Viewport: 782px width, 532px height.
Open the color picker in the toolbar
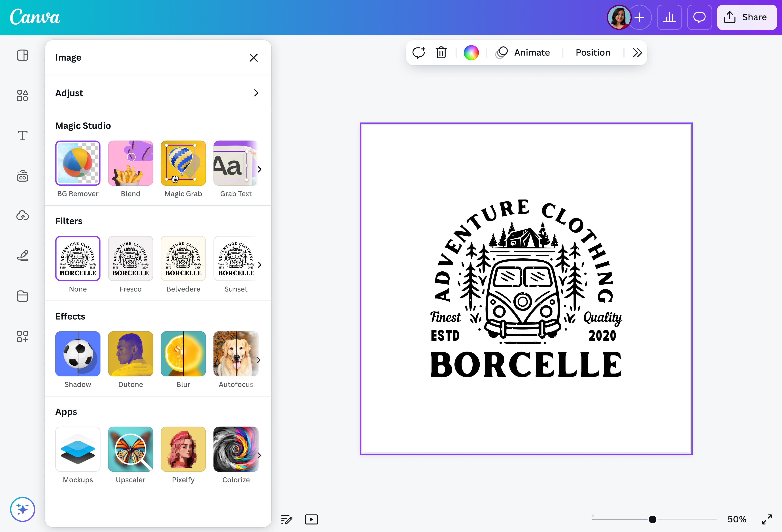click(471, 52)
